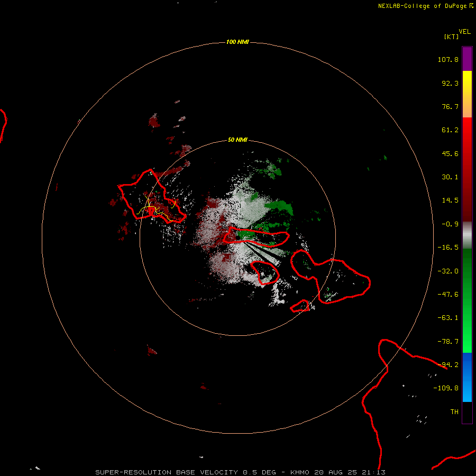Click the 107.8 legend value
The width and height of the screenshot is (476, 476).
coord(448,59)
